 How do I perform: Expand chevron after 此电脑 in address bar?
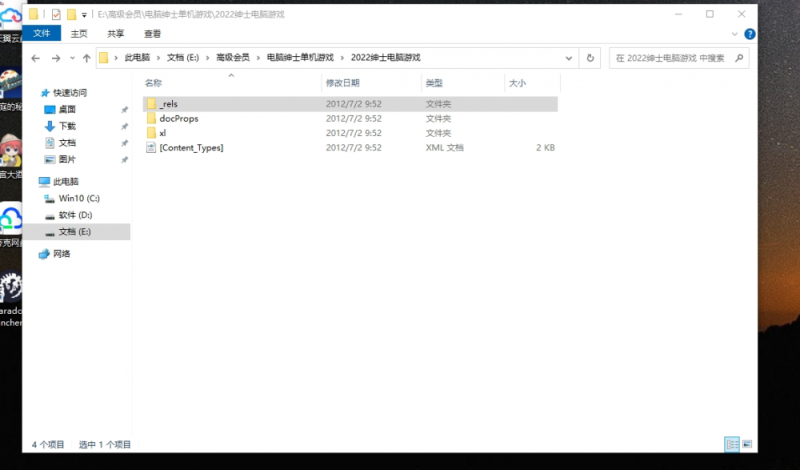[158, 58]
